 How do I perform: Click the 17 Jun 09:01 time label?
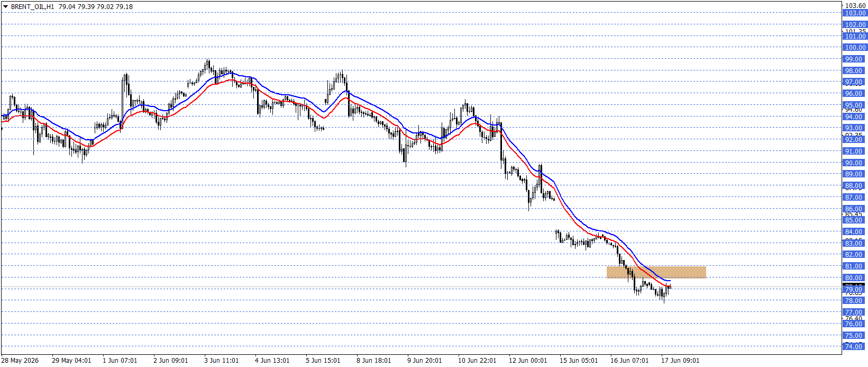point(681,361)
